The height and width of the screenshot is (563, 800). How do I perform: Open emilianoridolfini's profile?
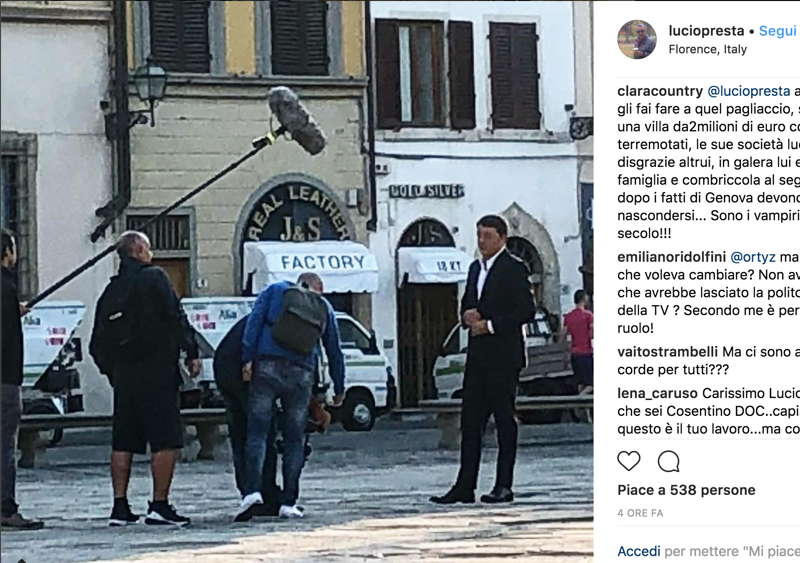click(x=671, y=257)
